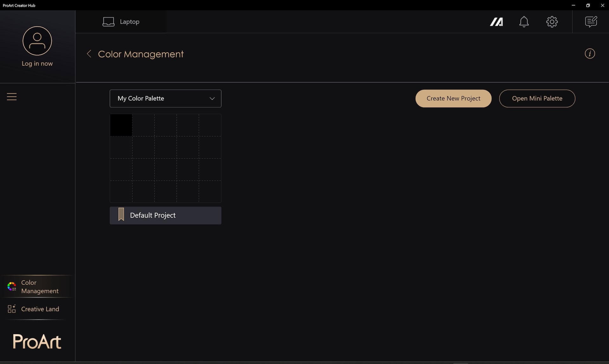Click Create New Project button
The width and height of the screenshot is (609, 364).
click(x=454, y=99)
